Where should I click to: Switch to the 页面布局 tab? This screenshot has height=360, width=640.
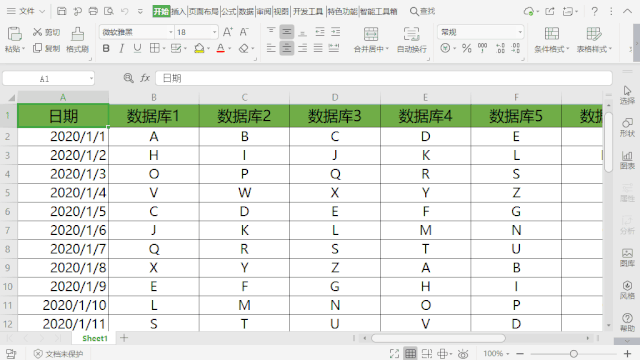203,11
